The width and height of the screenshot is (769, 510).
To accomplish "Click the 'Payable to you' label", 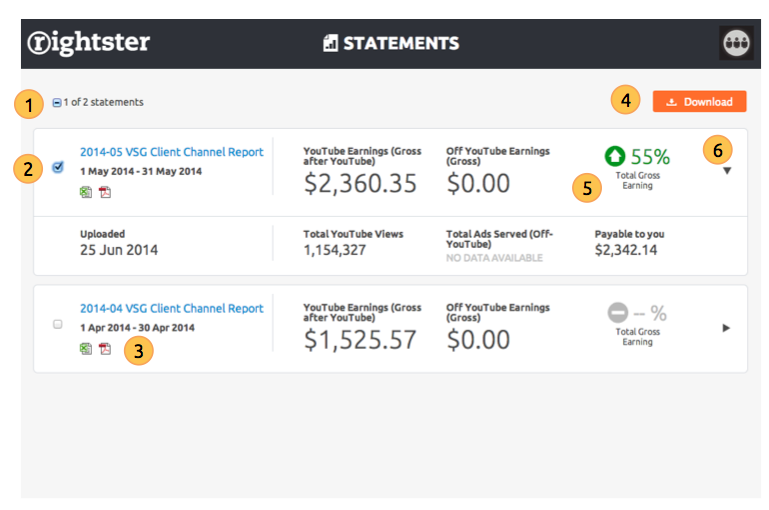I will pos(630,234).
